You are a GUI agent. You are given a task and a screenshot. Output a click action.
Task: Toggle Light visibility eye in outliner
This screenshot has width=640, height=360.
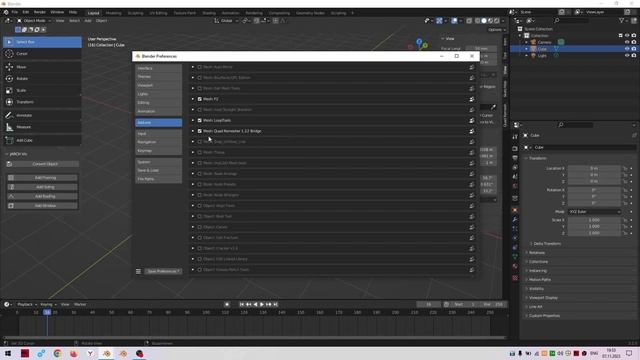coord(627,56)
